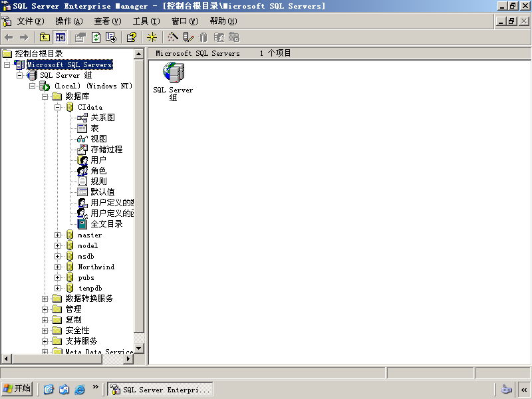Viewport: 532px width, 399px height.
Task: Click the 开始 Start button
Action: pyautogui.click(x=17, y=388)
